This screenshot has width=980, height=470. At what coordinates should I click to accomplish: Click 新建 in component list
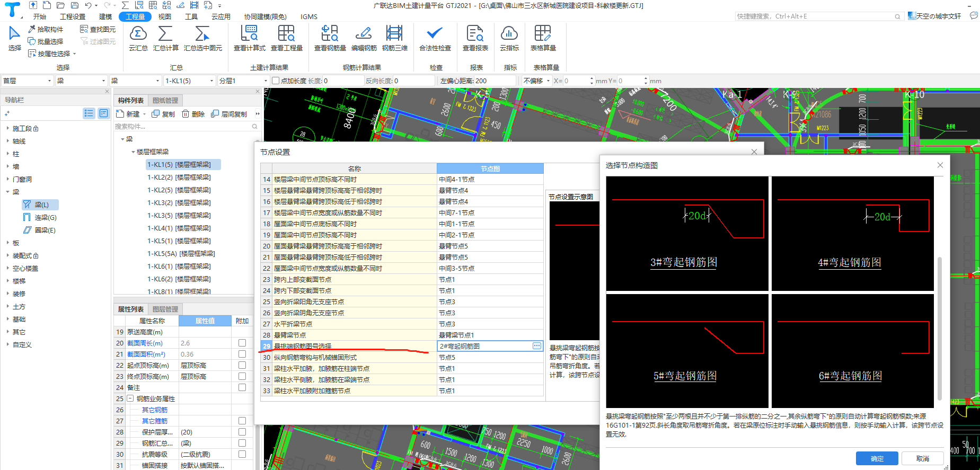coord(129,114)
